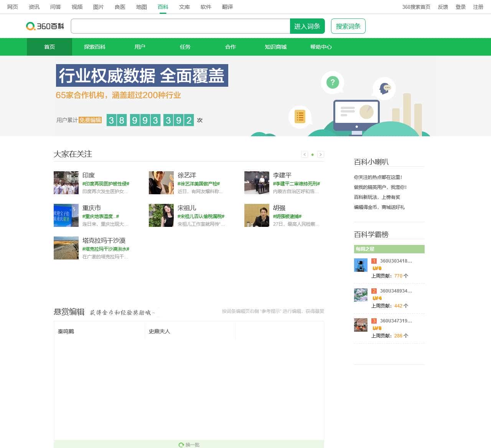The height and width of the screenshot is (448, 491).
Task: Open the 徐艺洋 thumbnail image
Action: tap(161, 183)
